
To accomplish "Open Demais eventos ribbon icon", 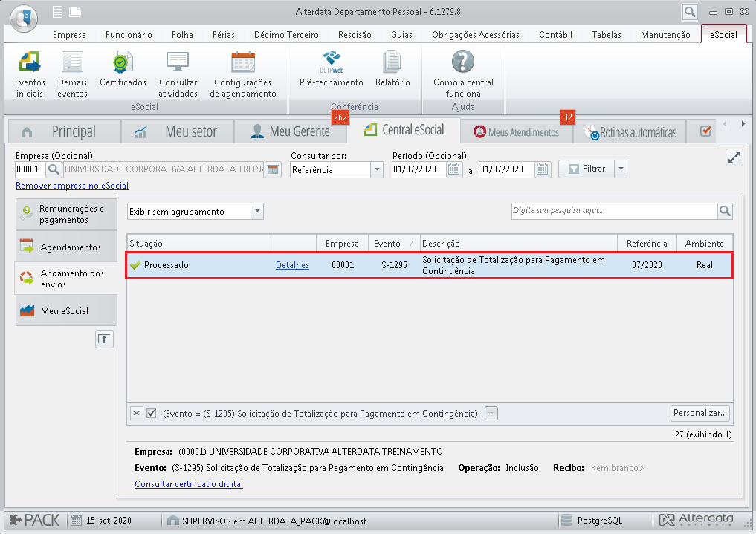I will [x=72, y=74].
